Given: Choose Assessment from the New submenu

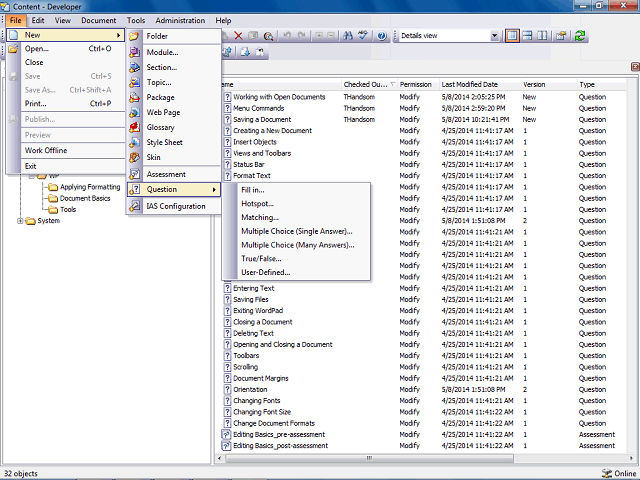Looking at the screenshot, I should click(x=174, y=174).
